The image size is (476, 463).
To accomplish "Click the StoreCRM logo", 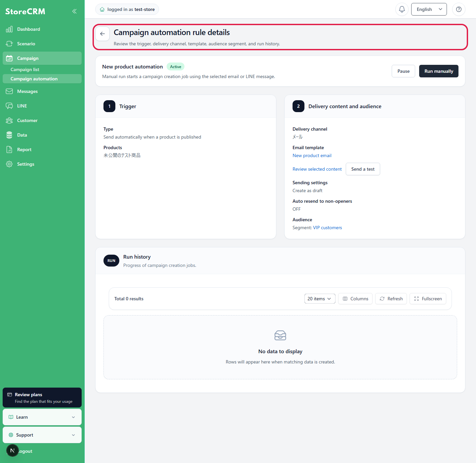I will 25,11.
